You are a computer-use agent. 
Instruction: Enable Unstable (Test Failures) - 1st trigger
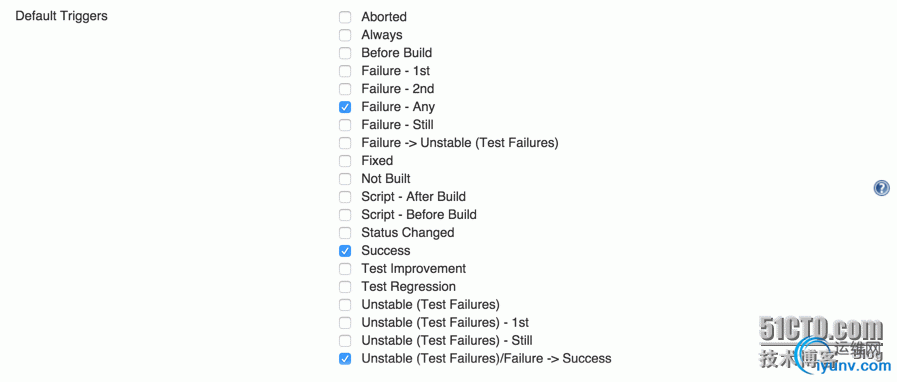[345, 323]
